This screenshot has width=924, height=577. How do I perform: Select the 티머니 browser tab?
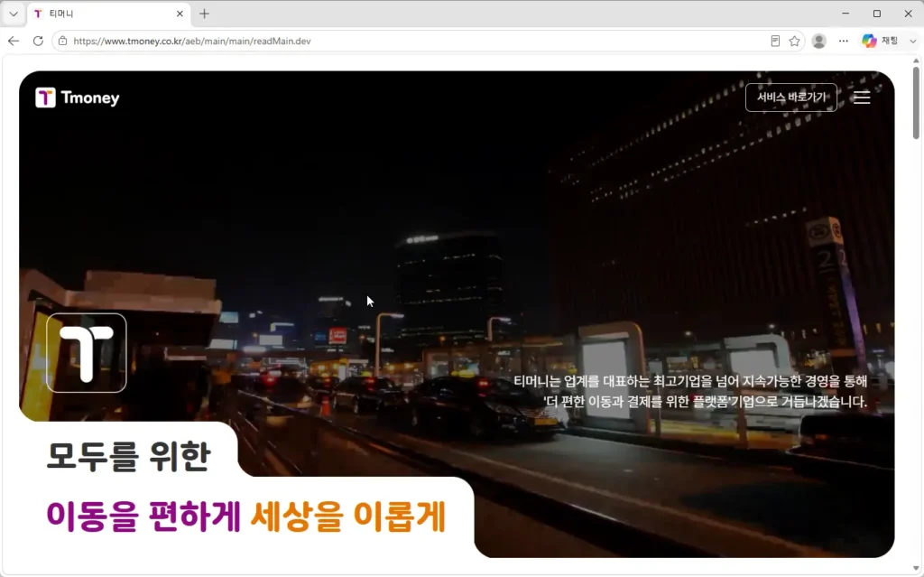coord(109,14)
